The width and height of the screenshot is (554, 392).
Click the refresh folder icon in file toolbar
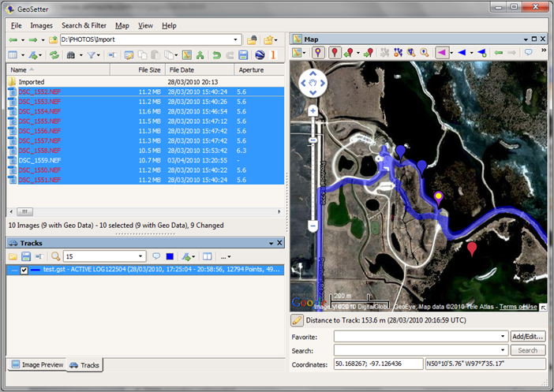(x=54, y=55)
